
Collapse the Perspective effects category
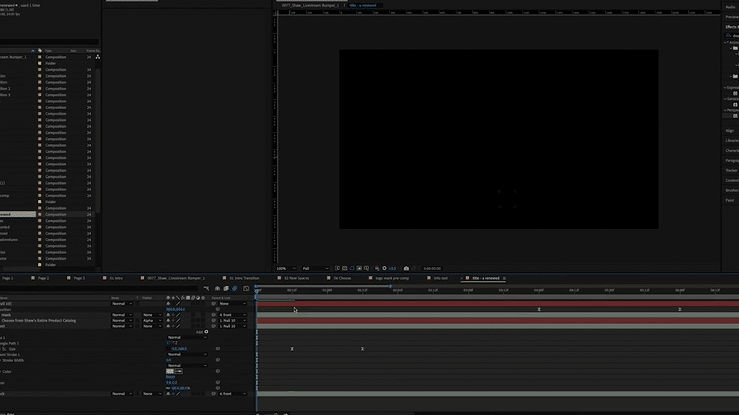[726, 110]
